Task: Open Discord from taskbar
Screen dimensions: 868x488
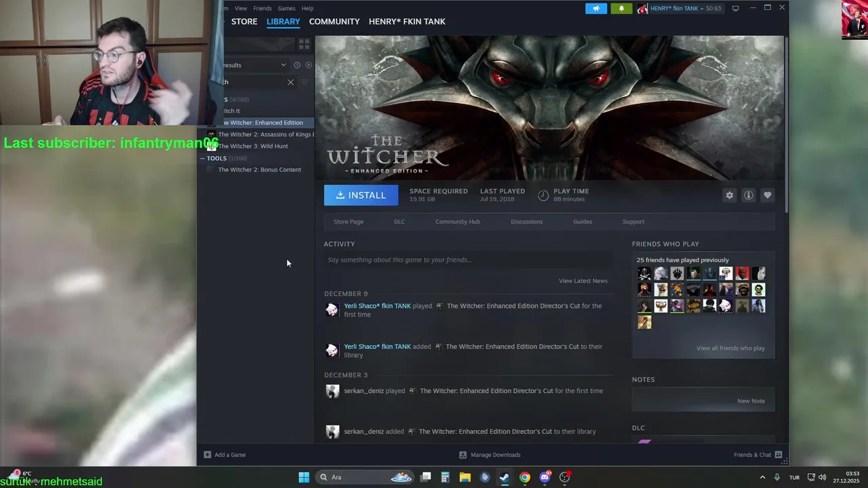Action: pos(545,477)
